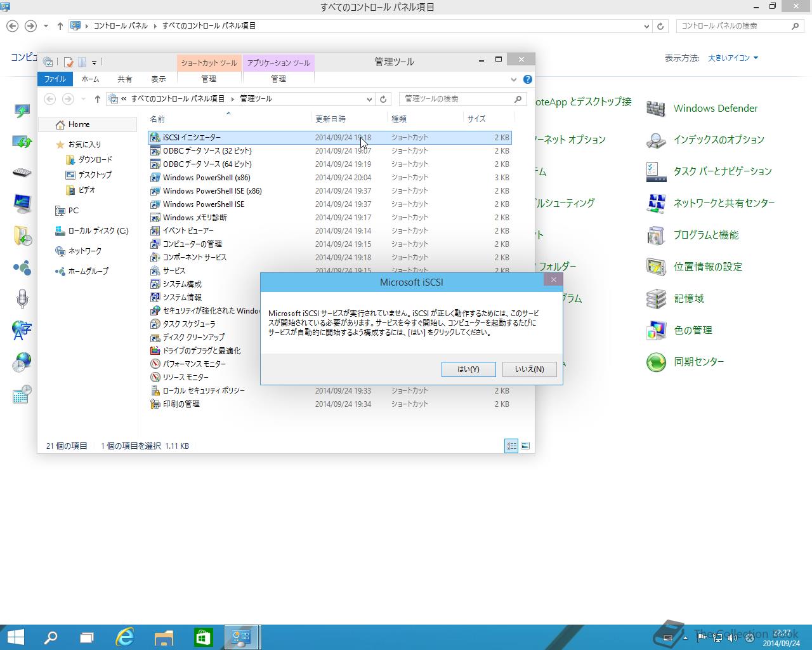Click すべてのコントロール パネル項目 breadcrumb in Explorer
Image resolution: width=812 pixels, height=650 pixels.
pyautogui.click(x=178, y=99)
